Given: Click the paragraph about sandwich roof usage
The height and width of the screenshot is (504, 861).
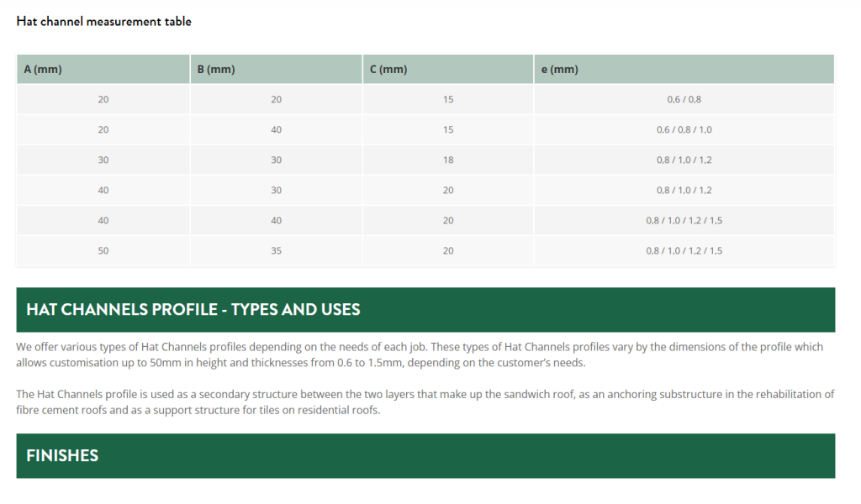Looking at the screenshot, I should pyautogui.click(x=425, y=402).
